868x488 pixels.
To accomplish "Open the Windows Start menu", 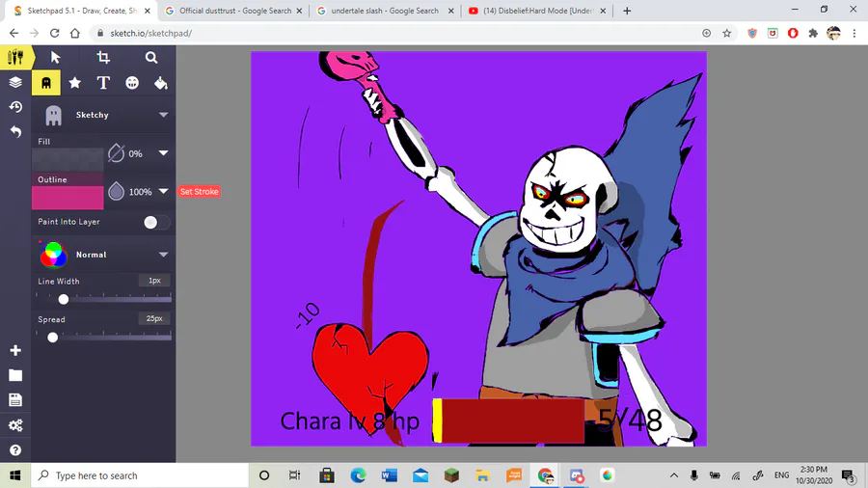I will (14, 475).
